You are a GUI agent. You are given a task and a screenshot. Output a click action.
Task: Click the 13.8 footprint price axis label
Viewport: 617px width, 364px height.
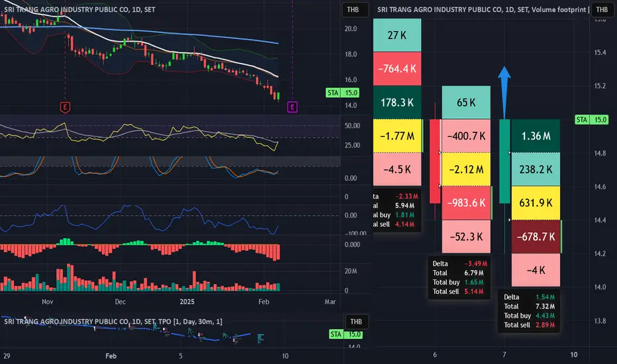pos(600,321)
